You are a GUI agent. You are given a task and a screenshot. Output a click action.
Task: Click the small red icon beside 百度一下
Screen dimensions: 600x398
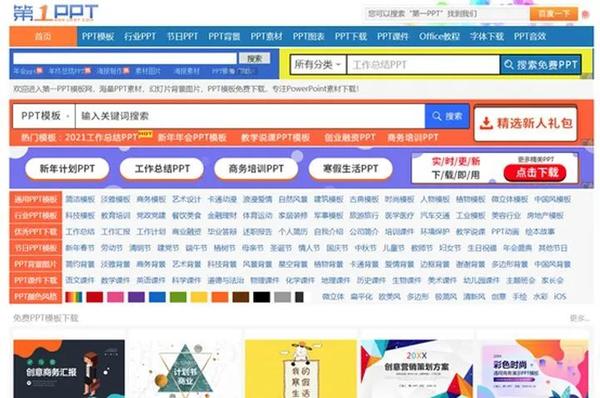585,15
